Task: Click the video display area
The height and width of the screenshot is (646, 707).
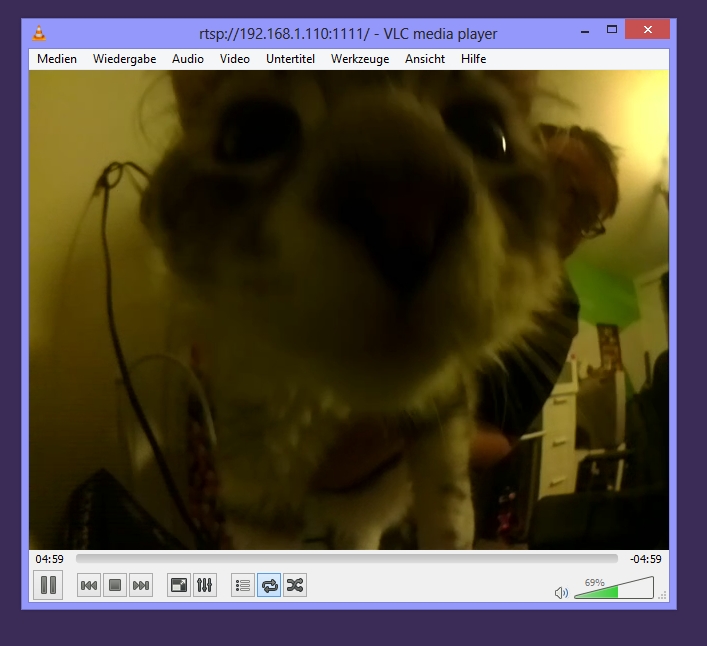Action: point(349,310)
